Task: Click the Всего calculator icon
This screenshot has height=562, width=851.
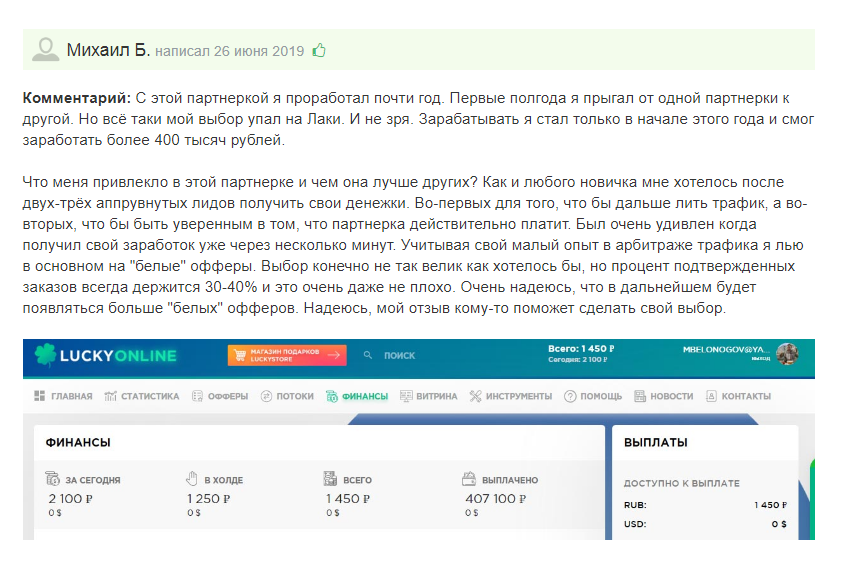Action: (330, 479)
